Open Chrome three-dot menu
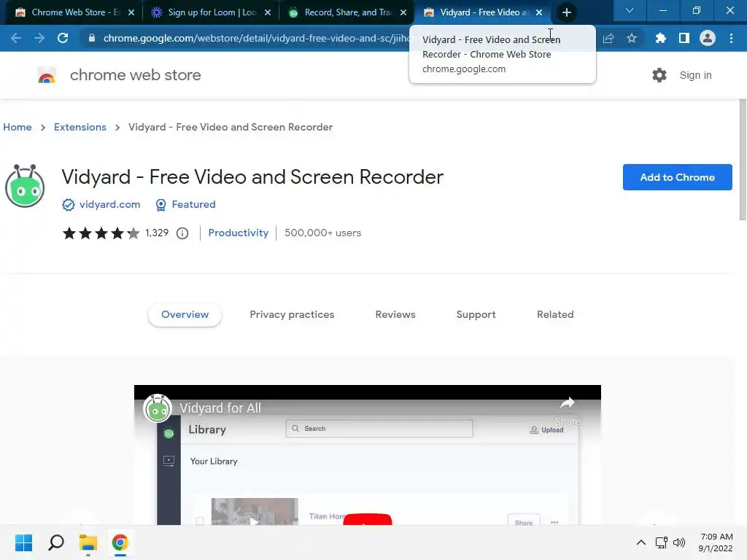Viewport: 747px width, 560px height. click(x=731, y=38)
